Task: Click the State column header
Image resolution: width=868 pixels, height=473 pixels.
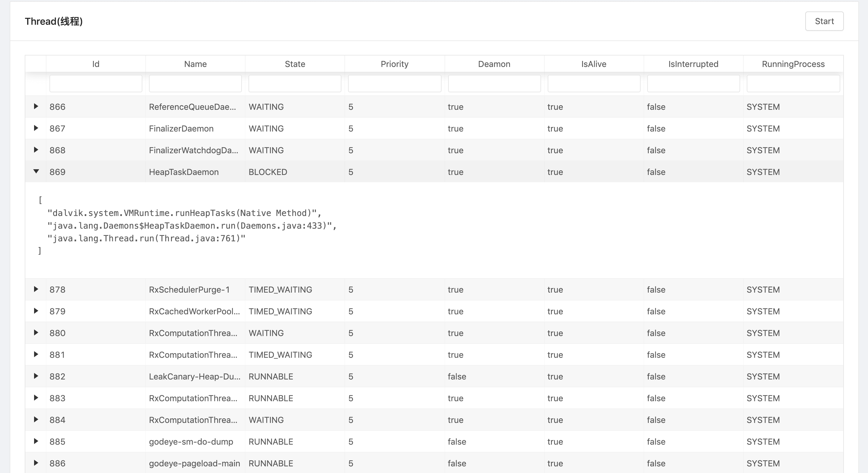Action: tap(294, 64)
